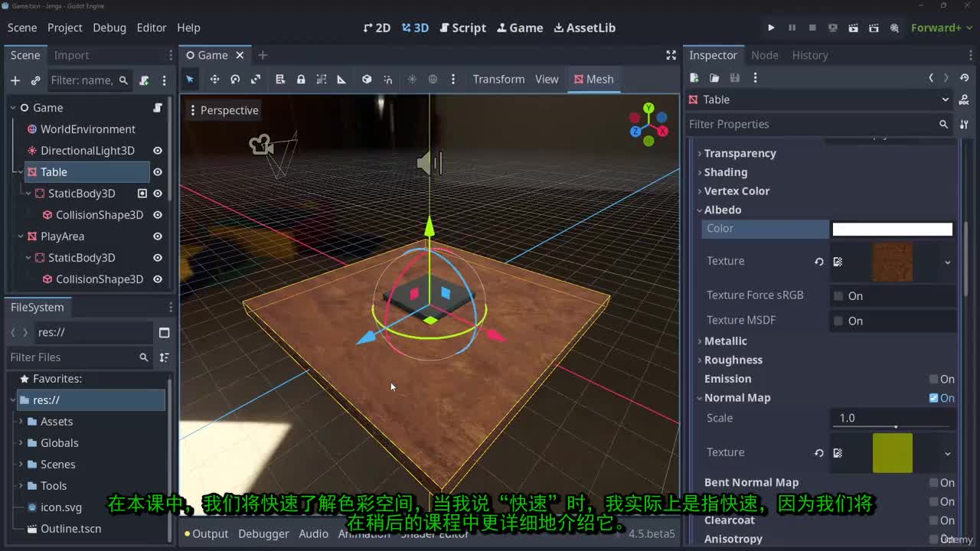Create a new resource in the Inspector
The width and height of the screenshot is (980, 551).
[x=694, y=78]
